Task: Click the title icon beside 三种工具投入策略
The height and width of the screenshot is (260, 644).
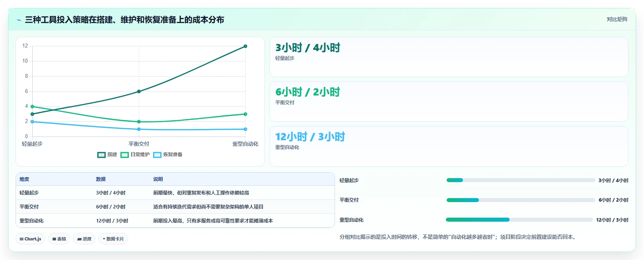Action: [x=19, y=20]
